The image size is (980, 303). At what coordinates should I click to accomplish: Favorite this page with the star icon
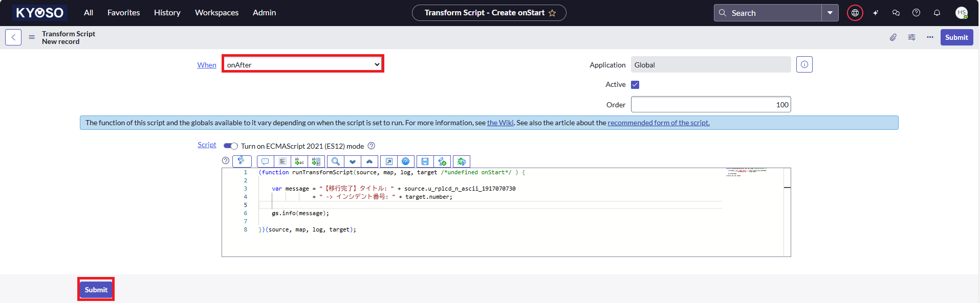552,13
